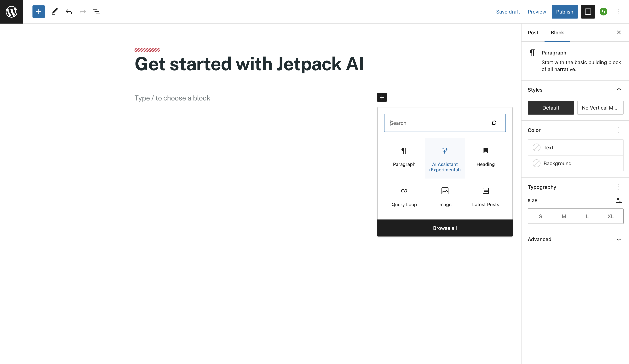Viewport: 629px width, 364px height.
Task: Switch to the Block tab
Action: [557, 33]
